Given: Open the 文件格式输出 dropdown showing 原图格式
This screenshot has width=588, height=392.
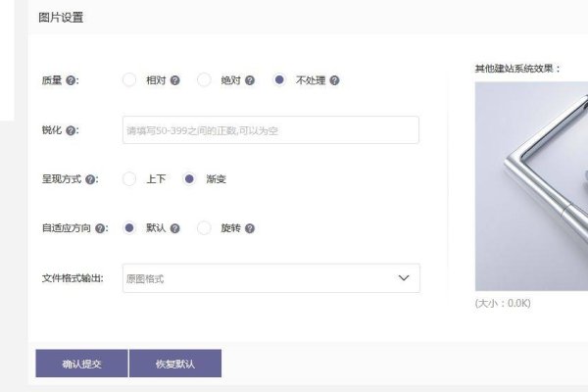Looking at the screenshot, I should 271,278.
